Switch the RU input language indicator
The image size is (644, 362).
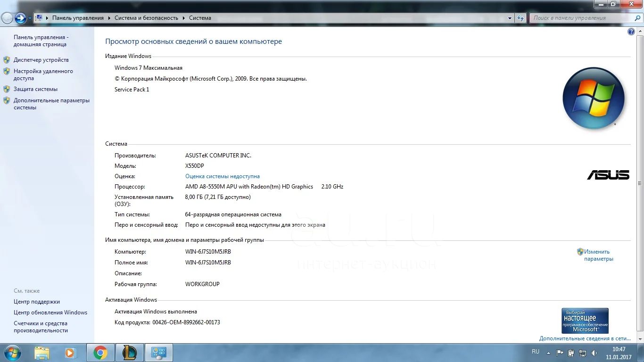click(536, 352)
